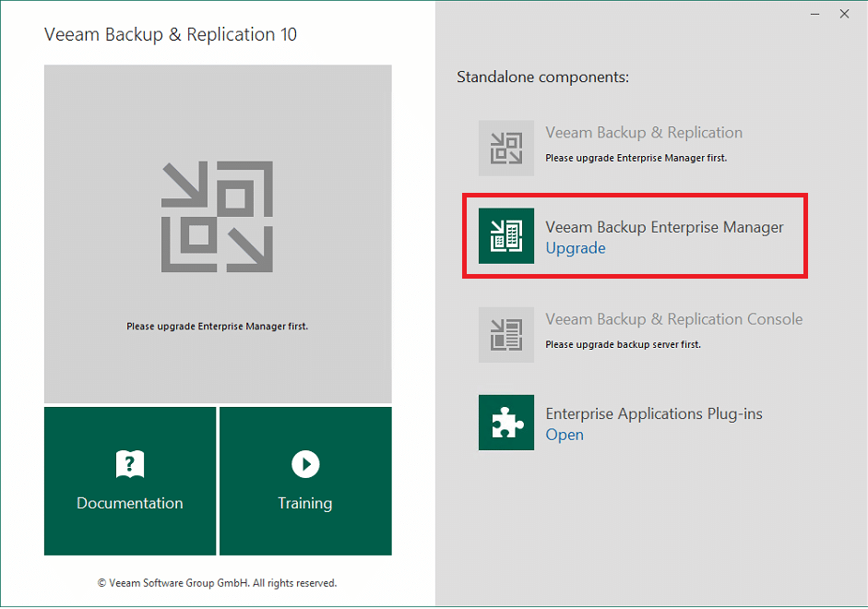Open the Training tile
The width and height of the screenshot is (868, 609).
tap(305, 481)
